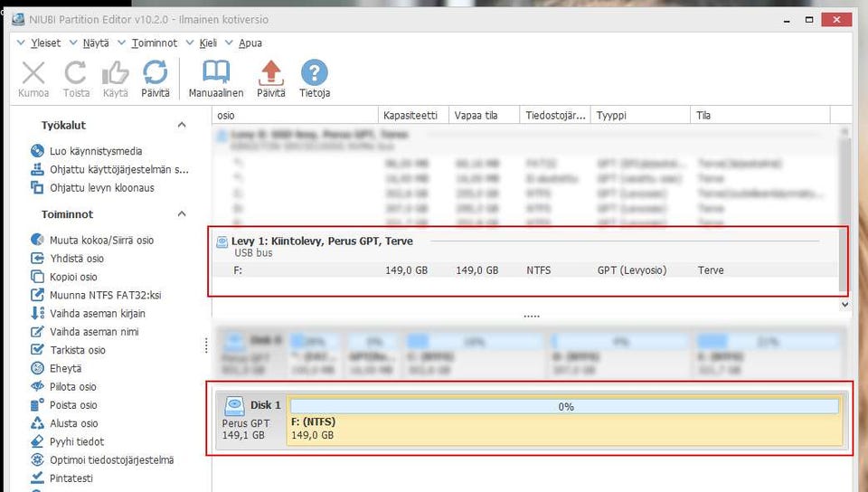Click the Tyyppi column header
868x492 pixels.
[641, 115]
